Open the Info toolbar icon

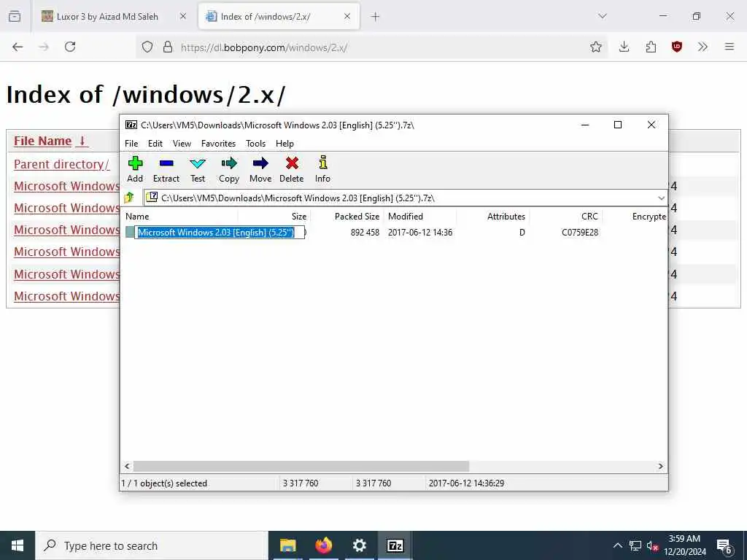tap(322, 169)
